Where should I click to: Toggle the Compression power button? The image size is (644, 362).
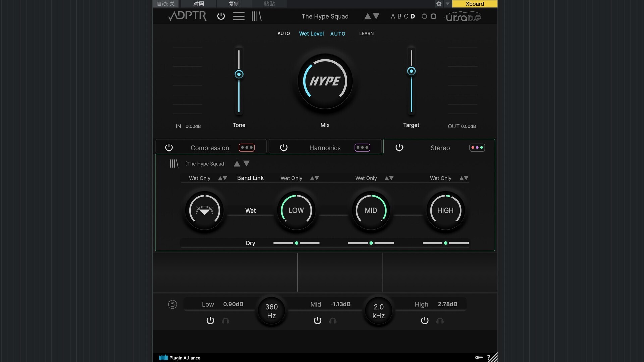coord(169,147)
